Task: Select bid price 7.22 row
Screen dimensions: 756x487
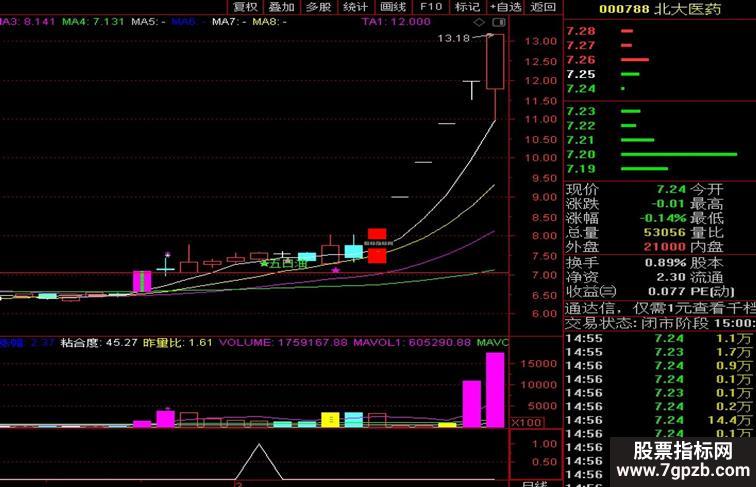Action: 660,126
